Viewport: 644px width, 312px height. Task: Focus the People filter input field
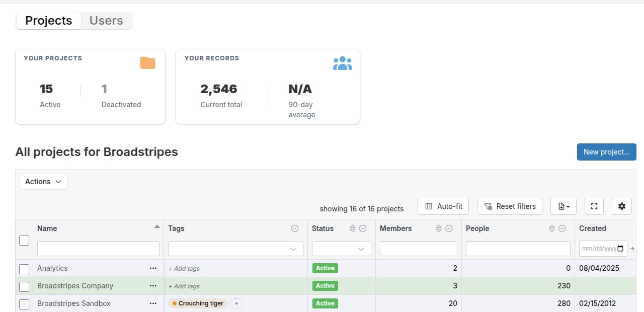(x=518, y=249)
